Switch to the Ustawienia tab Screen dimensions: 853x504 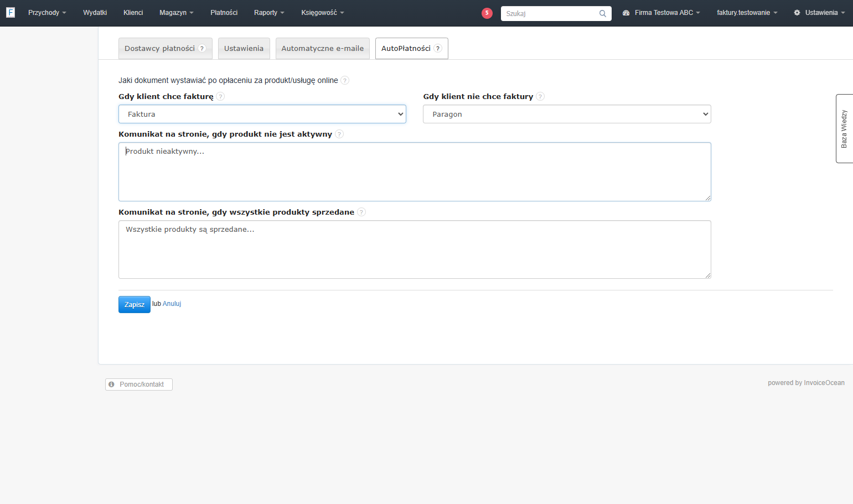coord(244,49)
